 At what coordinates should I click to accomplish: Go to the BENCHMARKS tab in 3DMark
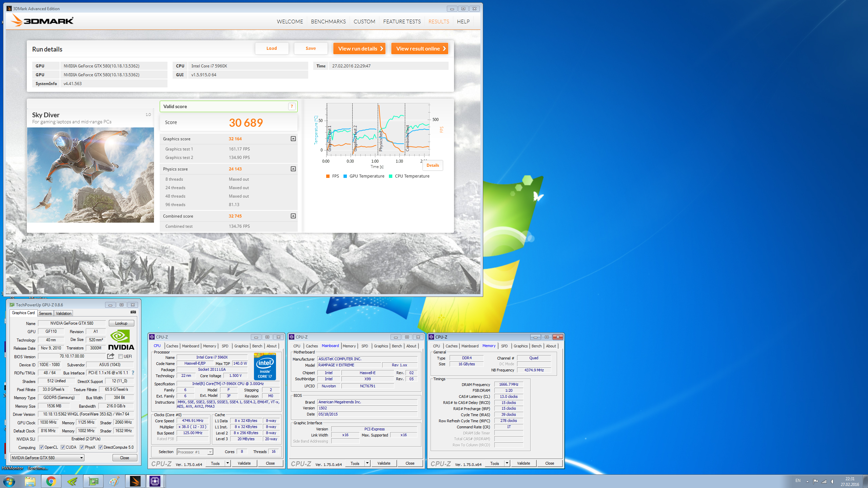[x=328, y=21]
